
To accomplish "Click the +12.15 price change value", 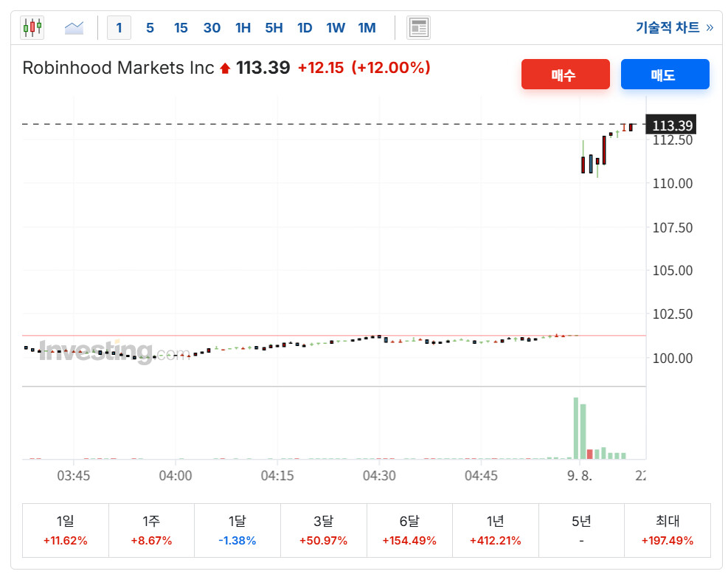I will (321, 68).
